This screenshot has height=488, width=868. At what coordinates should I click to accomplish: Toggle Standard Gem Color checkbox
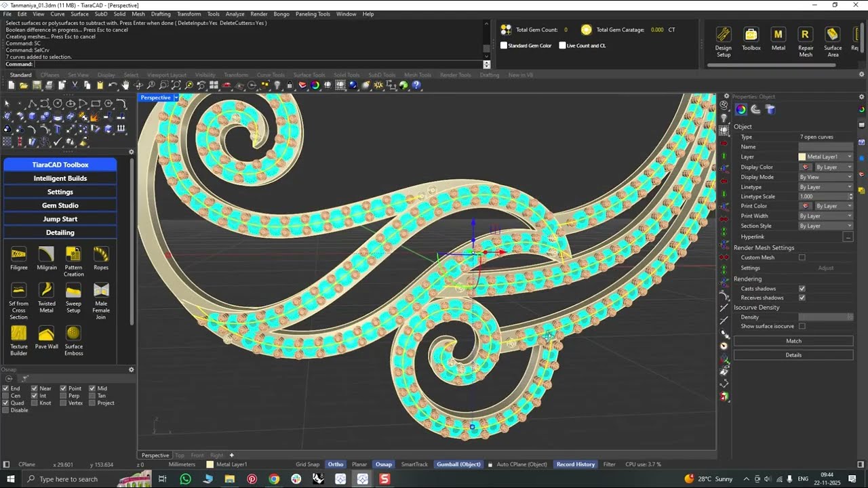(x=504, y=45)
